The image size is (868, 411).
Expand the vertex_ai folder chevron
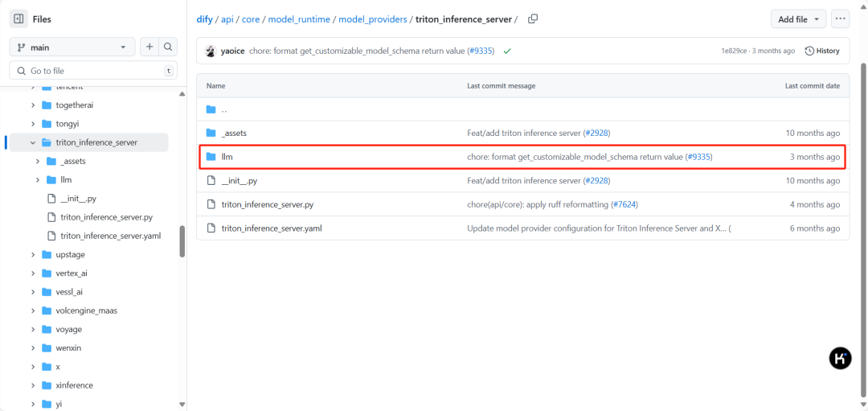[33, 273]
